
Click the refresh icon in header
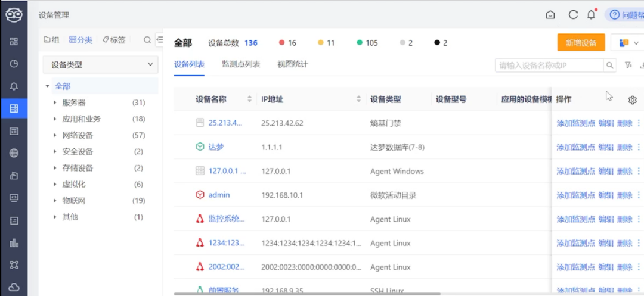[573, 15]
